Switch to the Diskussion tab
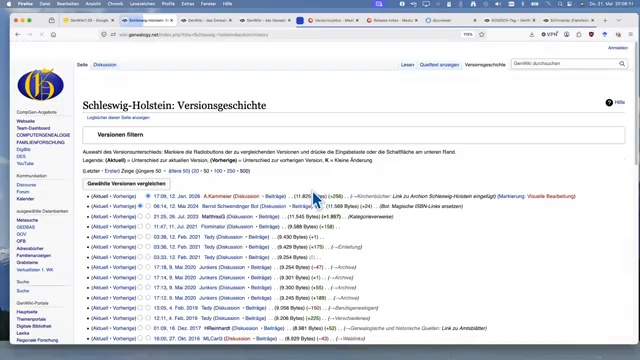Viewport: 640px width, 360px height. (x=105, y=65)
